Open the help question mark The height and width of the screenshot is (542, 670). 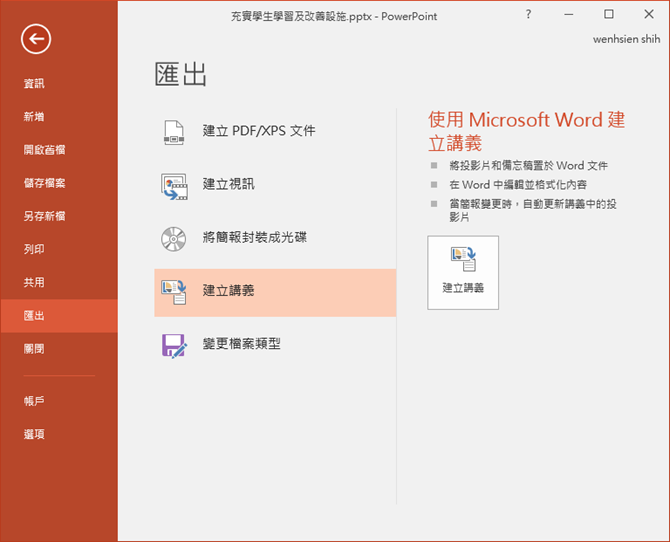529,15
